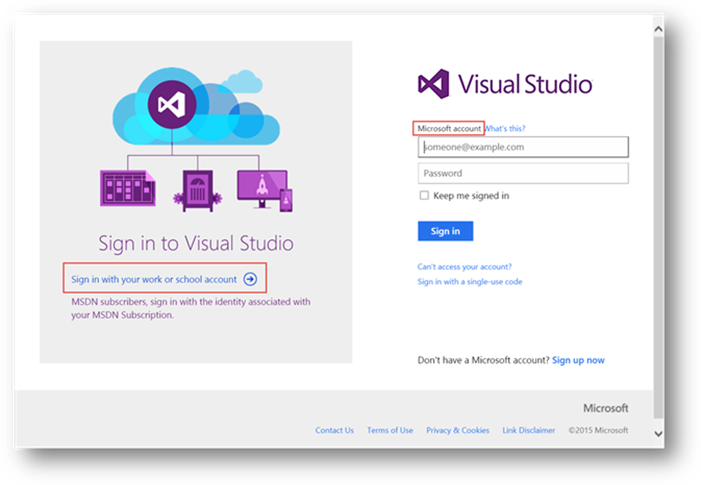Viewport: 701px width, 485px height.
Task: Choose Sign in with a single-use code
Action: pos(469,282)
